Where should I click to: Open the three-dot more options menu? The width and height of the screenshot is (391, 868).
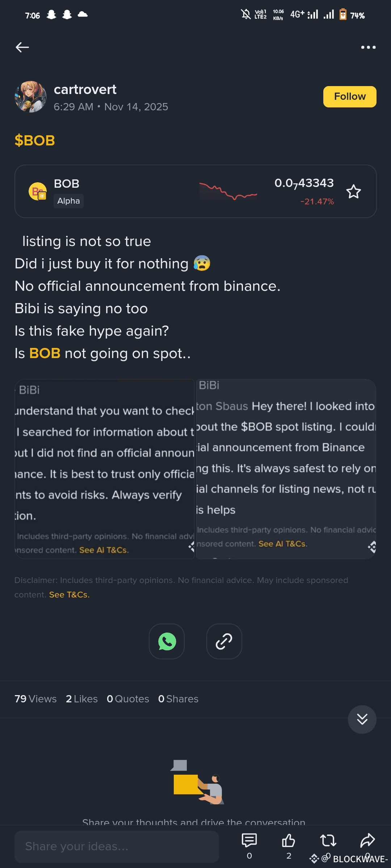368,47
